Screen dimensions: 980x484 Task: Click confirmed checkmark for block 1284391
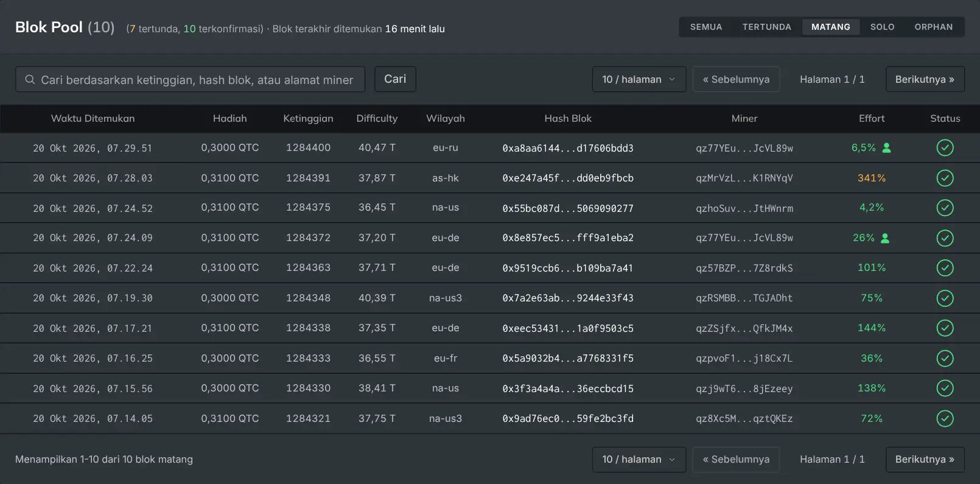point(945,178)
